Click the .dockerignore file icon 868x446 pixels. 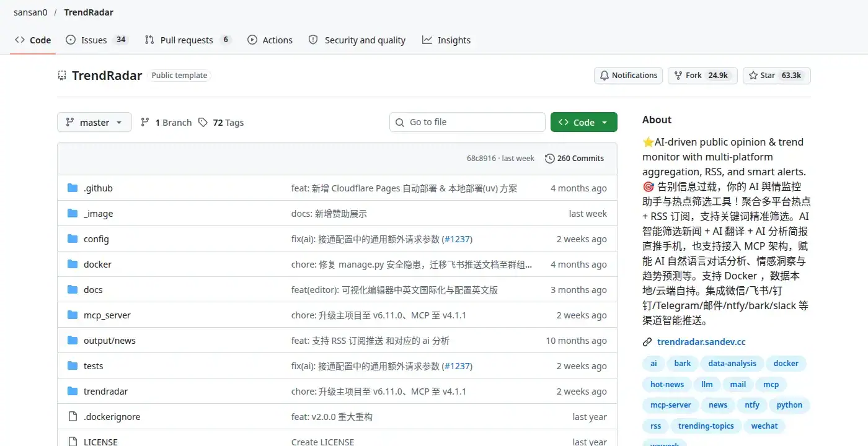tap(73, 417)
